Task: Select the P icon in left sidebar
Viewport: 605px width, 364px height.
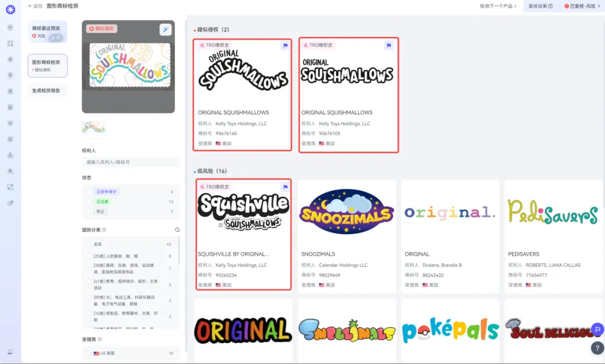Action: (x=11, y=59)
